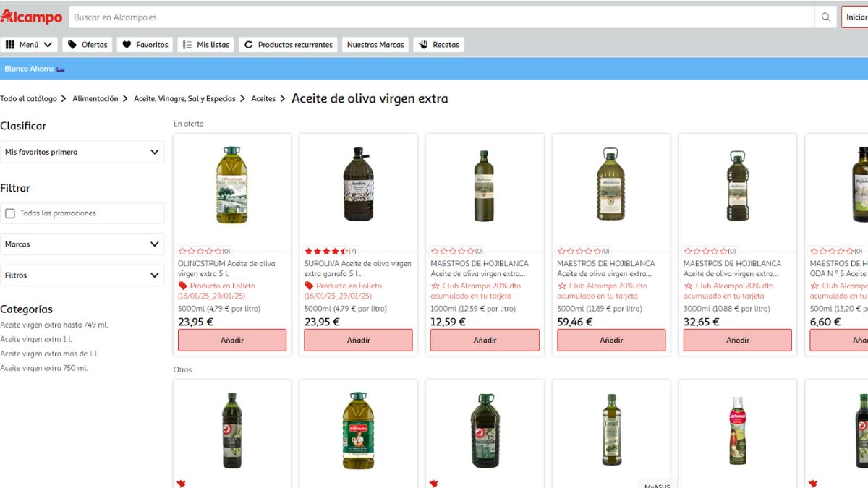
Task: Toggle the Todas las promociones checkbox
Action: [10, 213]
